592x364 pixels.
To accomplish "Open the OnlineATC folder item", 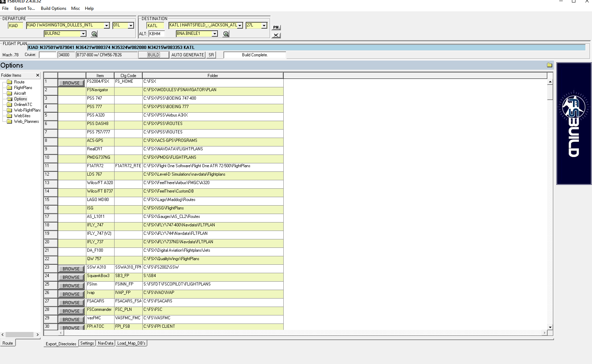I will click(x=23, y=105).
